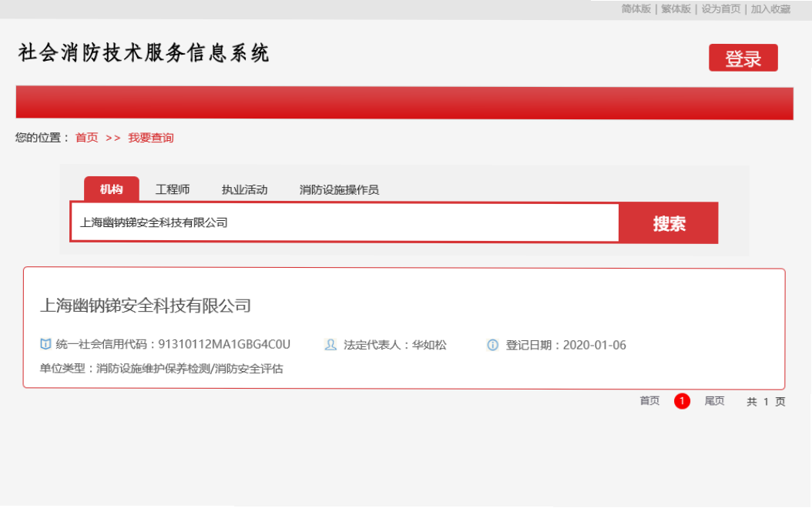The width and height of the screenshot is (812, 508).
Task: Switch to 简体版 language
Action: [x=636, y=9]
